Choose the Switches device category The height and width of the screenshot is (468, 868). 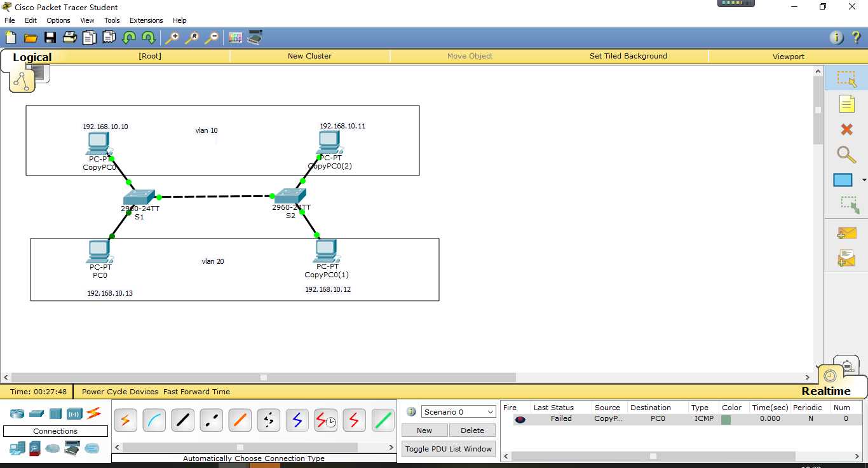[x=36, y=414]
